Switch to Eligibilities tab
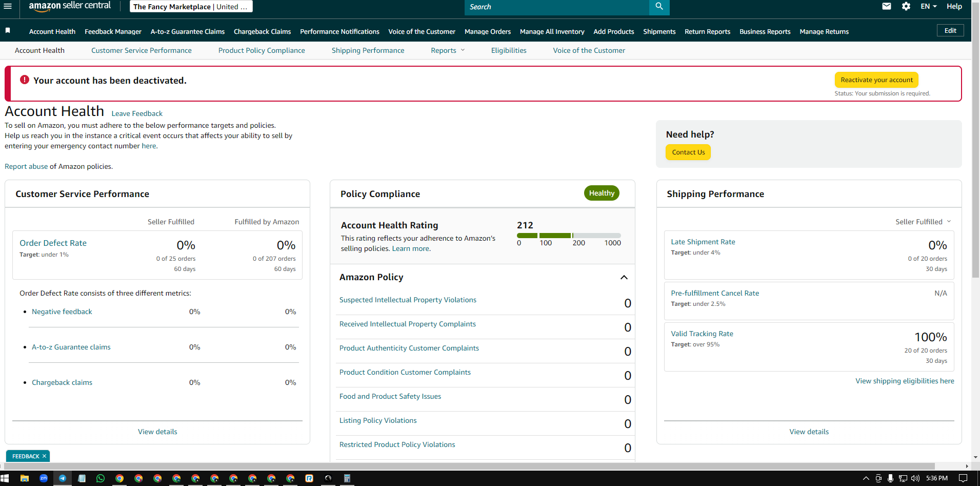Image resolution: width=980 pixels, height=486 pixels. [509, 50]
